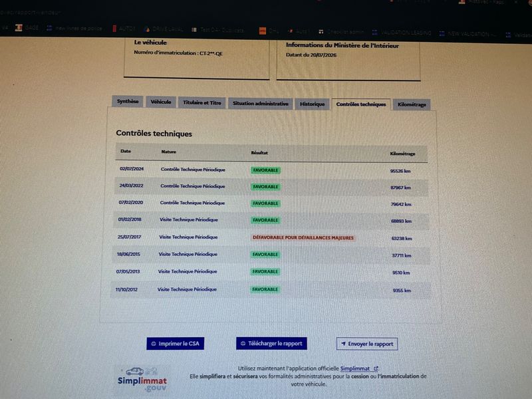532x399 pixels.
Task: Select the date 07/02/2020
Action: [130, 202]
